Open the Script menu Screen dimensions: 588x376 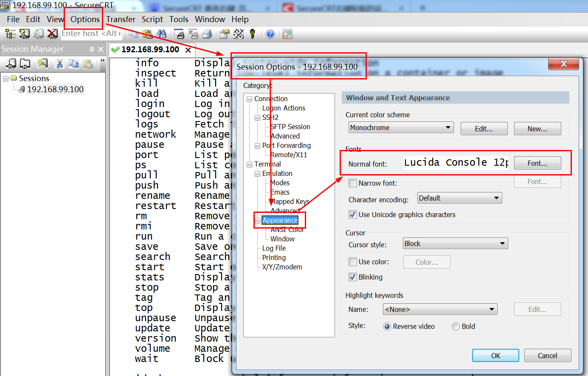pos(152,19)
